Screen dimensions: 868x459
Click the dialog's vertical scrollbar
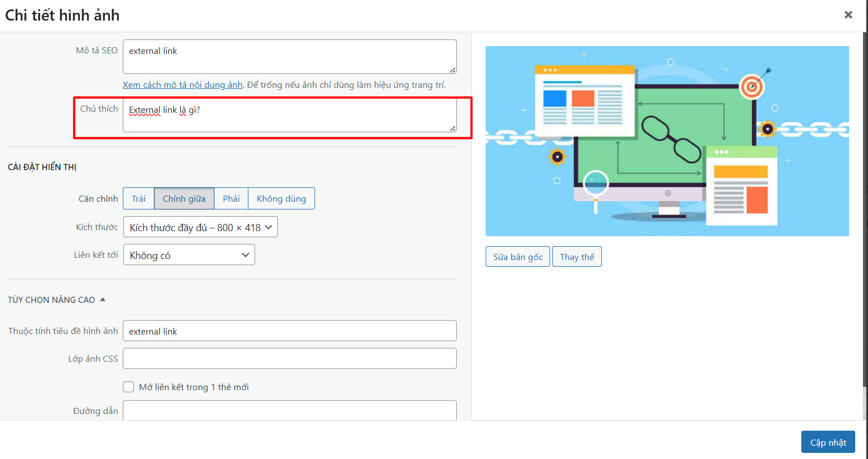pos(865,209)
